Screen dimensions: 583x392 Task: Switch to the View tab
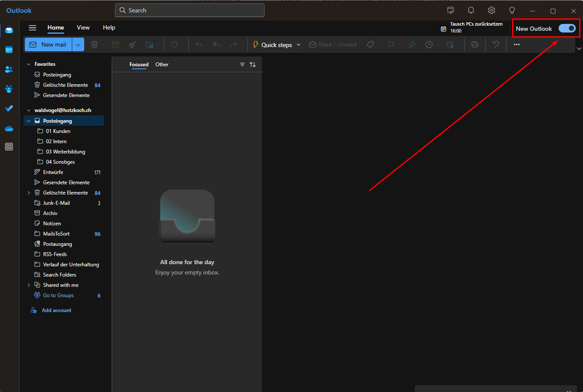pos(83,27)
